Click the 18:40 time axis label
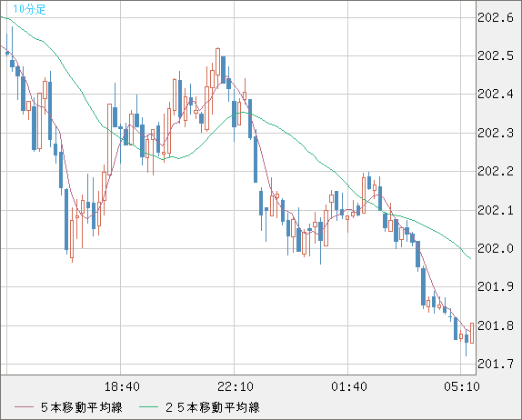This screenshot has width=522, height=420. tap(122, 386)
